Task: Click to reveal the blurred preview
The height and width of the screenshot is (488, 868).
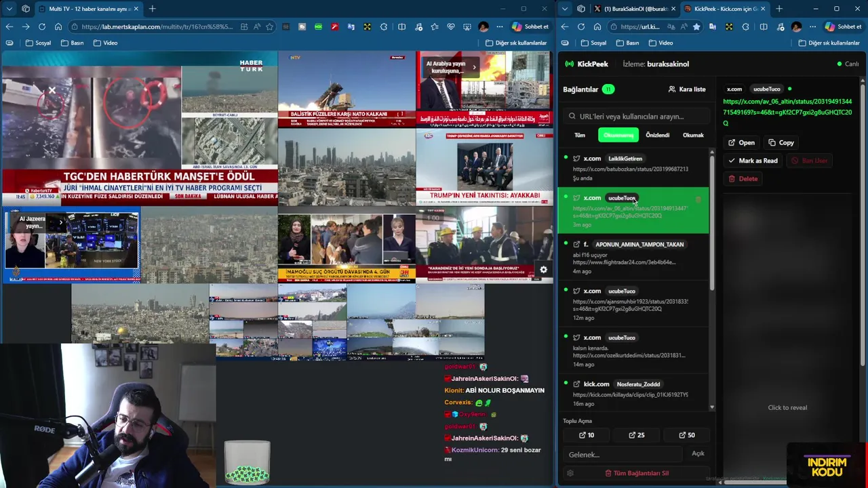Action: 787,407
